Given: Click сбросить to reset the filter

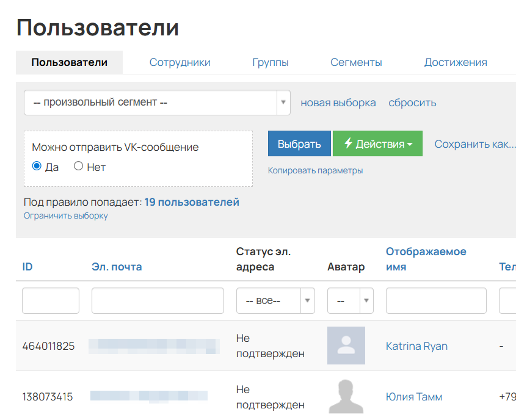Looking at the screenshot, I should (412, 103).
